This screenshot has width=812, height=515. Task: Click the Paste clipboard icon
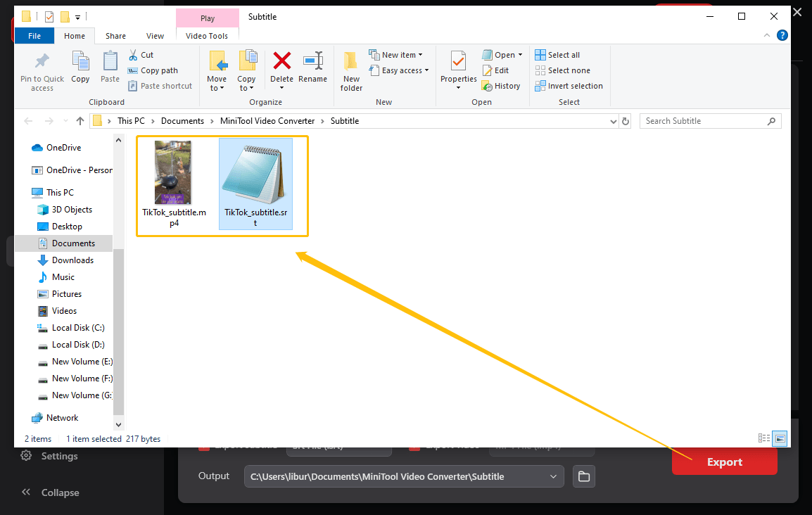[110, 61]
